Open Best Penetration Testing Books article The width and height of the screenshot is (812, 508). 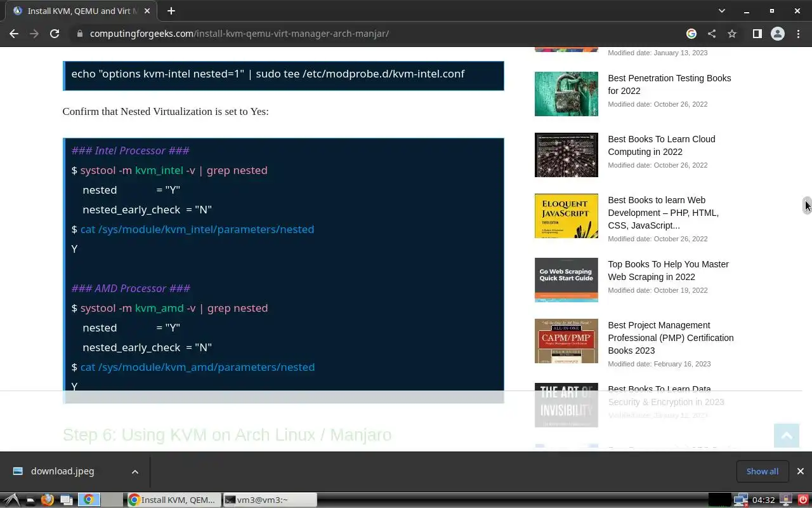[669, 84]
